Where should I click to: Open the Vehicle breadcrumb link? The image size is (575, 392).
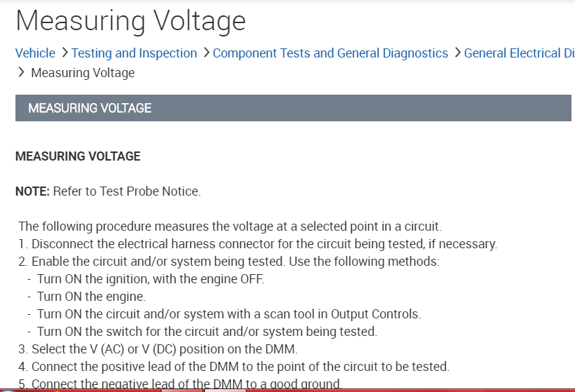point(35,53)
